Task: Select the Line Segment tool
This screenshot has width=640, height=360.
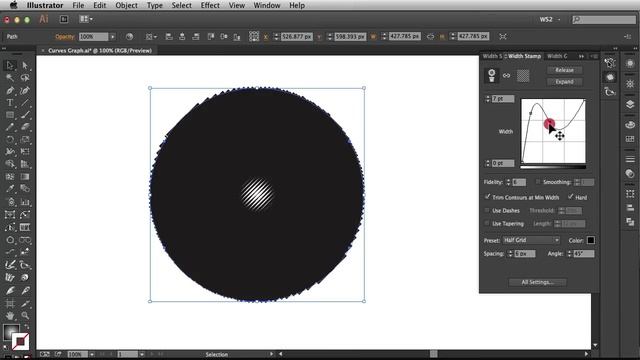Action: (25, 103)
